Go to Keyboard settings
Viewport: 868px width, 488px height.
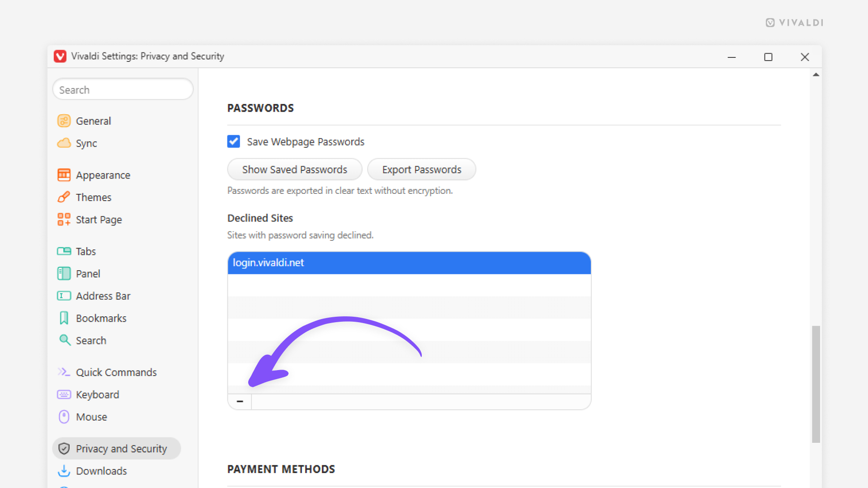pyautogui.click(x=98, y=394)
